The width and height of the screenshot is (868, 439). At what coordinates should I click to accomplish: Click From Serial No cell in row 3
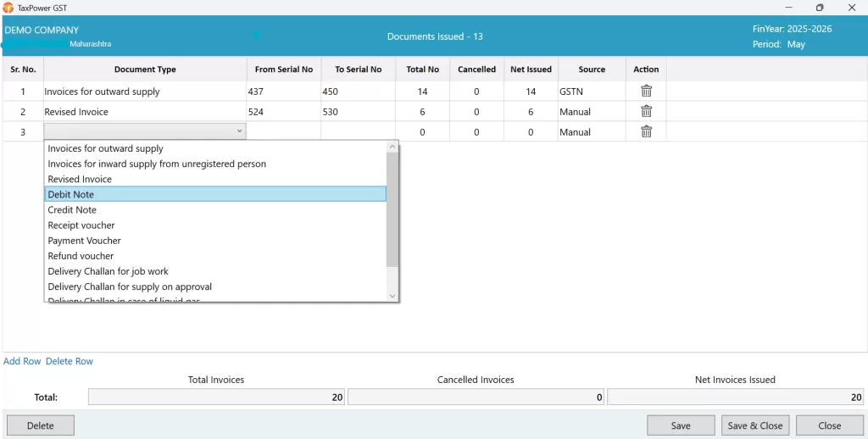pyautogui.click(x=283, y=131)
